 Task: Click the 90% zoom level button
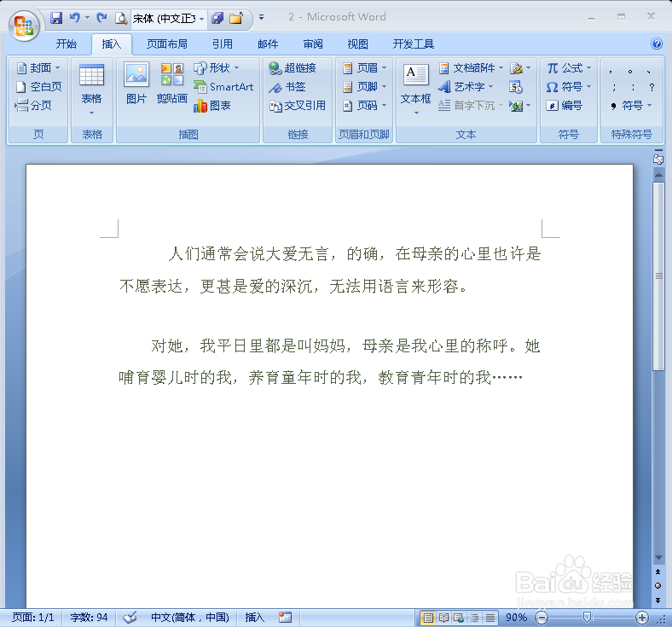tap(516, 618)
